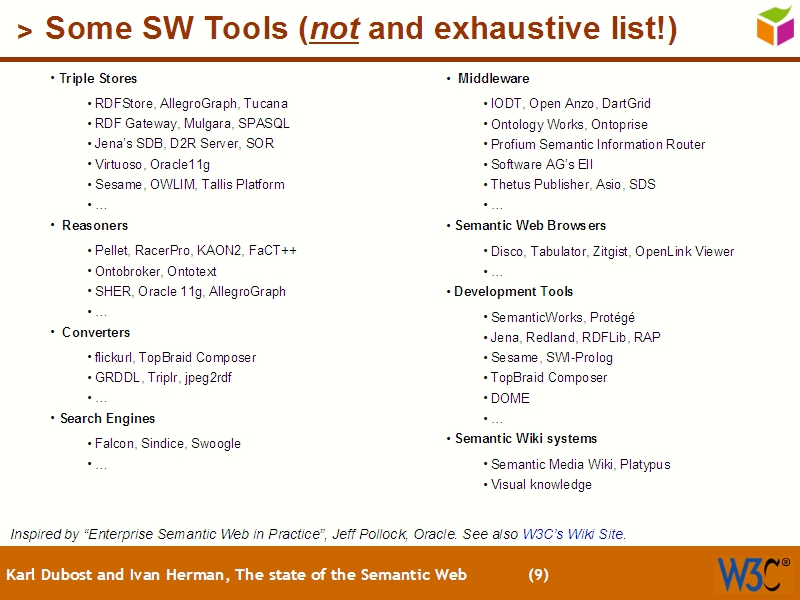
Task: Select the bullet icon next to Middleware
Action: coord(447,78)
